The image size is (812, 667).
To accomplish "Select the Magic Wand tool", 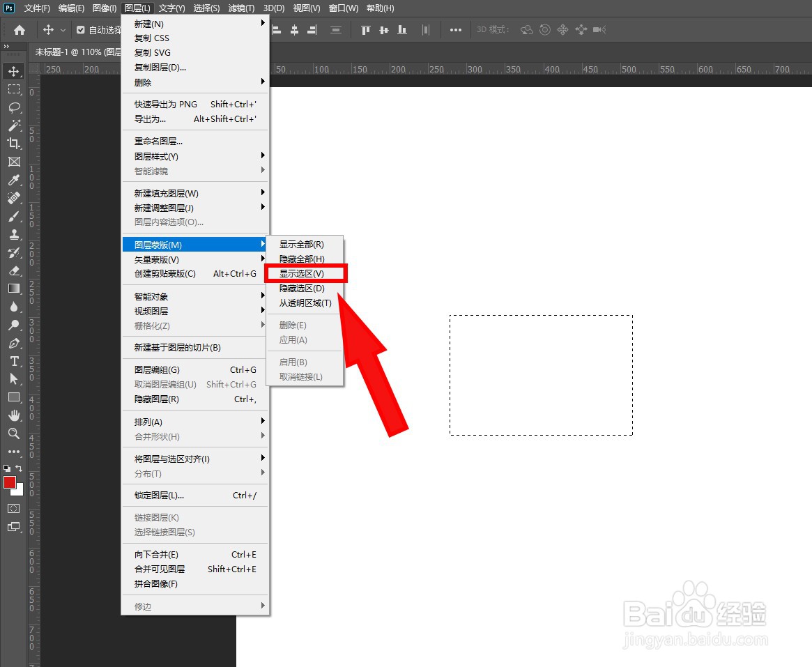I will pos(14,125).
